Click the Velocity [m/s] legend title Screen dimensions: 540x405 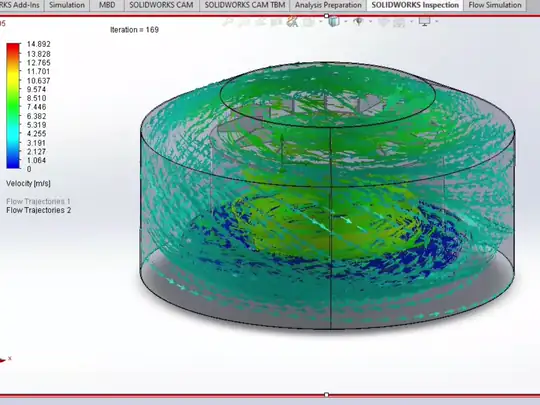coord(28,183)
